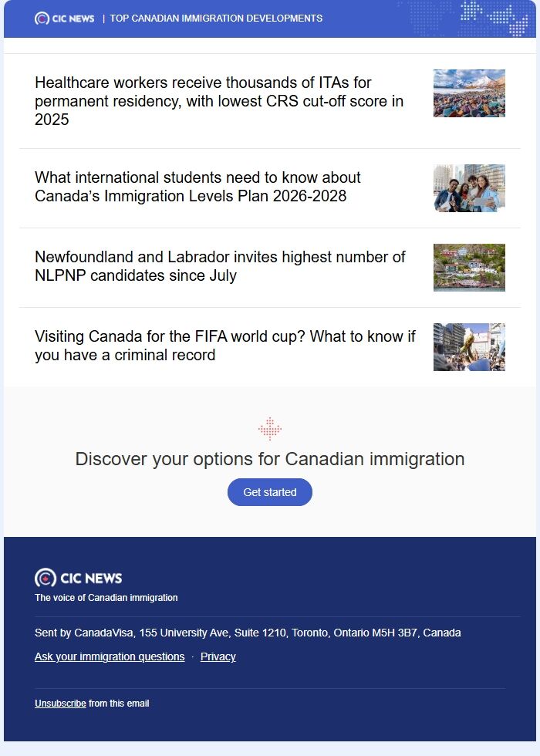Click the TOP CANADIAN IMMIGRATION DEVELOPMENTS header text

pyautogui.click(x=214, y=18)
